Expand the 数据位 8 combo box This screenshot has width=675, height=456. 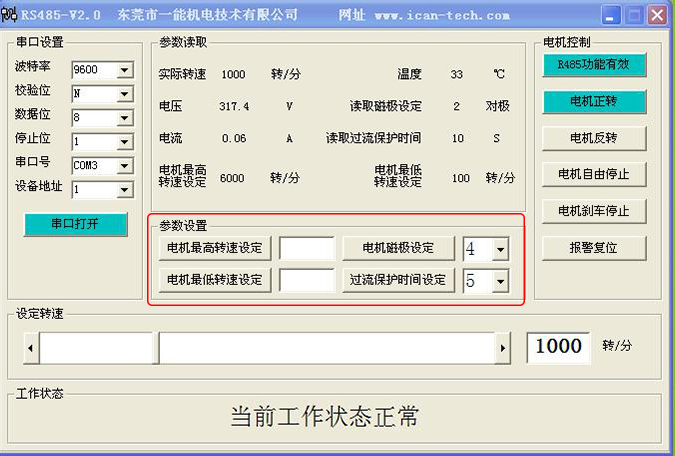pos(124,118)
